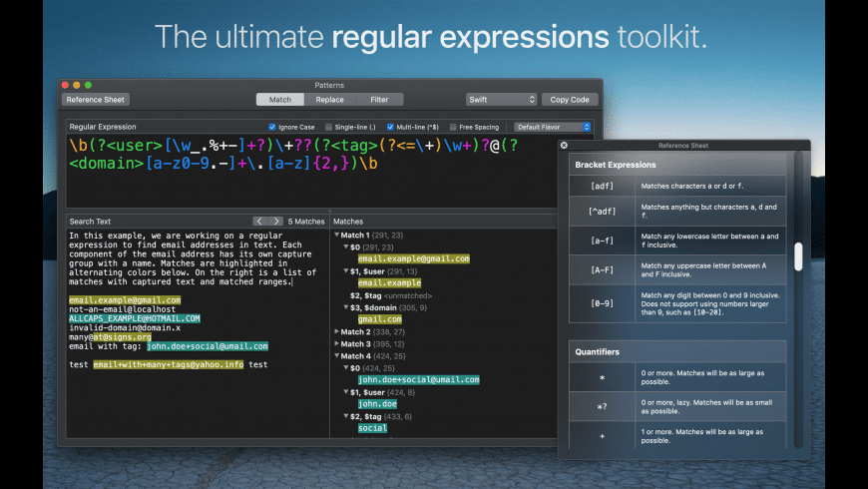This screenshot has height=489, width=868.
Task: Select the $2, $tag unmatched row
Action: [x=391, y=295]
